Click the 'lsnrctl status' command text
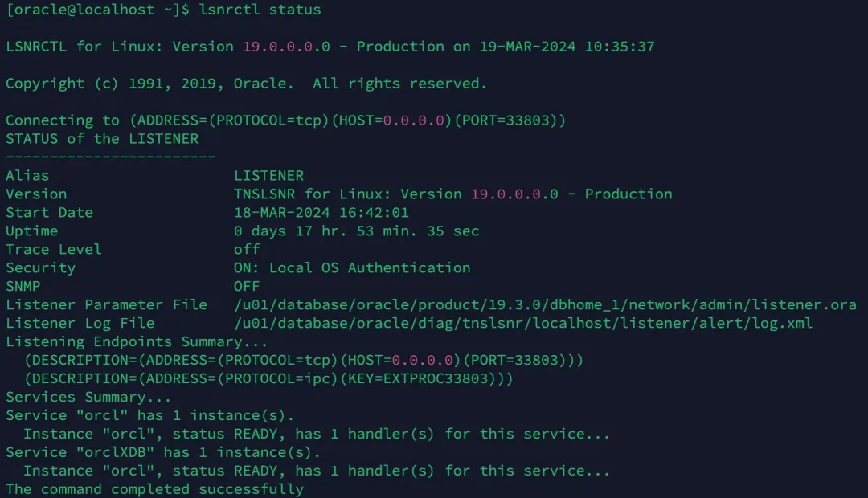 point(260,10)
